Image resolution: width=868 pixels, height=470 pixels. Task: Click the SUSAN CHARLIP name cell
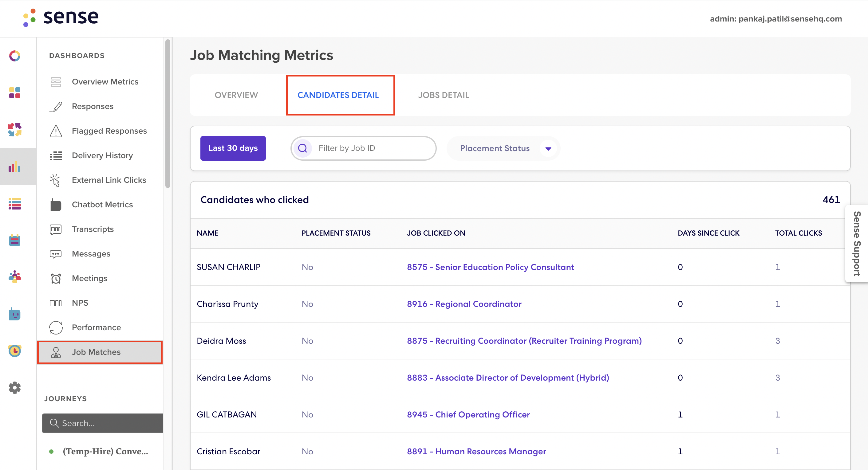point(228,267)
